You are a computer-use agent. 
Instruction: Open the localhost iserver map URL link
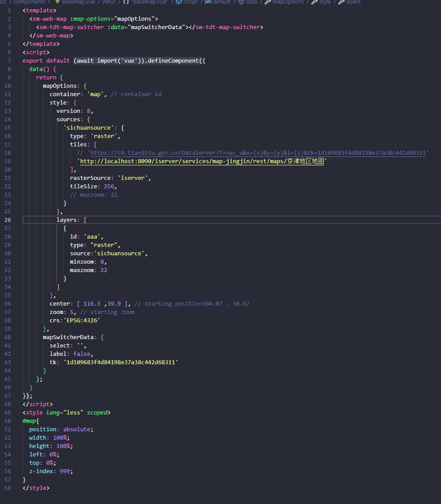(x=202, y=161)
